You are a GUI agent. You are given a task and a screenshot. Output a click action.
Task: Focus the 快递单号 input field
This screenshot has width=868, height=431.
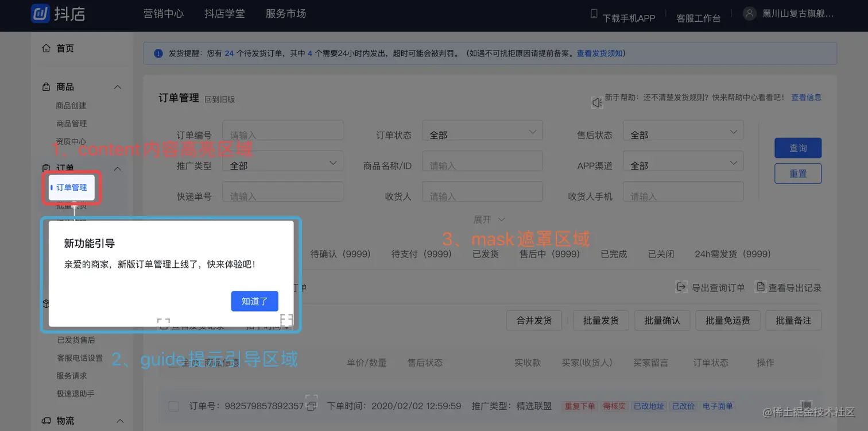282,191
